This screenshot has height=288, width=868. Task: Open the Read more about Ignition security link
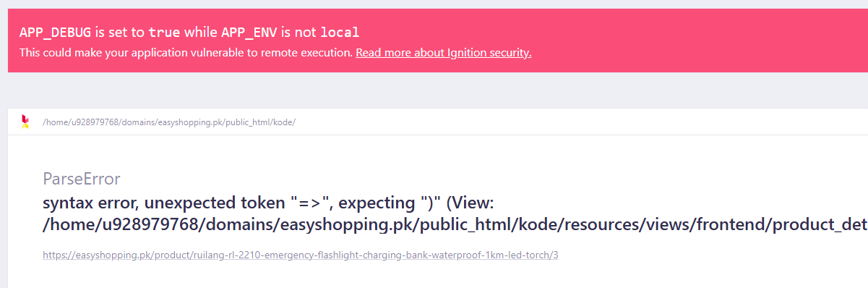click(444, 53)
